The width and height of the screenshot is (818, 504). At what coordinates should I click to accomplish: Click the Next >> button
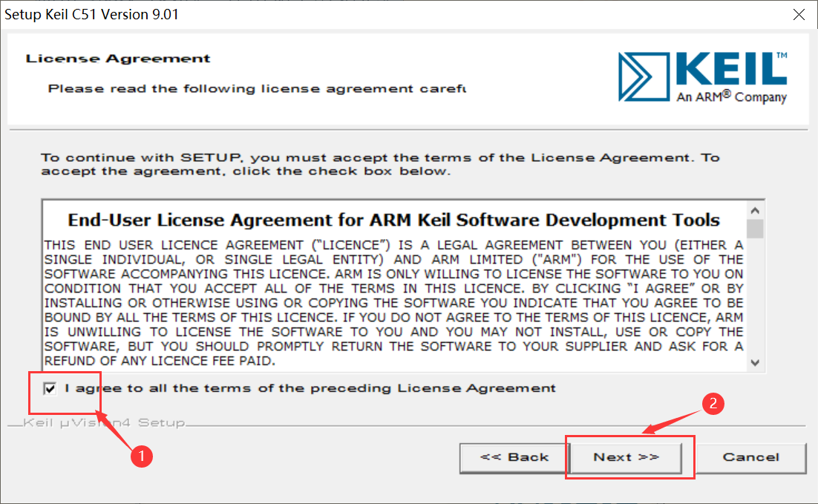(x=626, y=457)
